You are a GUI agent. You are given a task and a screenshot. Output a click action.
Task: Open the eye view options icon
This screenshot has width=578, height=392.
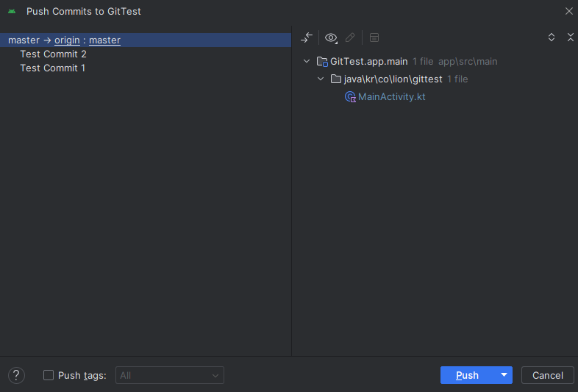[331, 38]
